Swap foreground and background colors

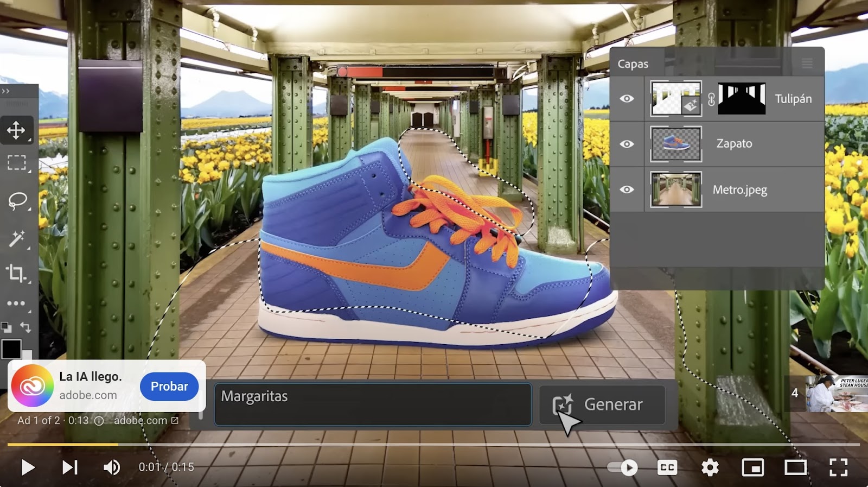(x=25, y=327)
